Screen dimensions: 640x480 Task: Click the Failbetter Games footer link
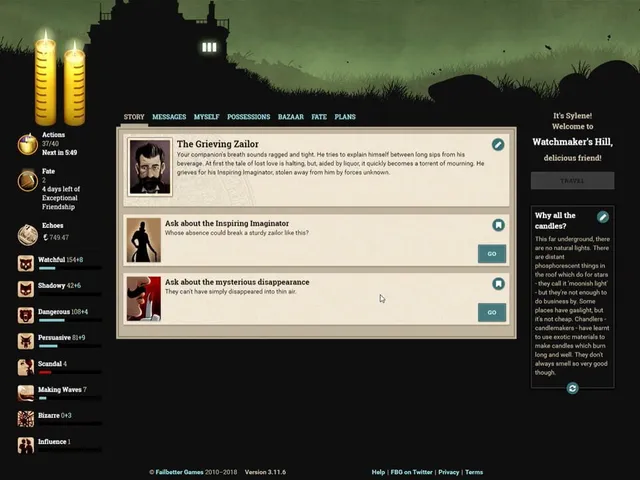point(179,472)
